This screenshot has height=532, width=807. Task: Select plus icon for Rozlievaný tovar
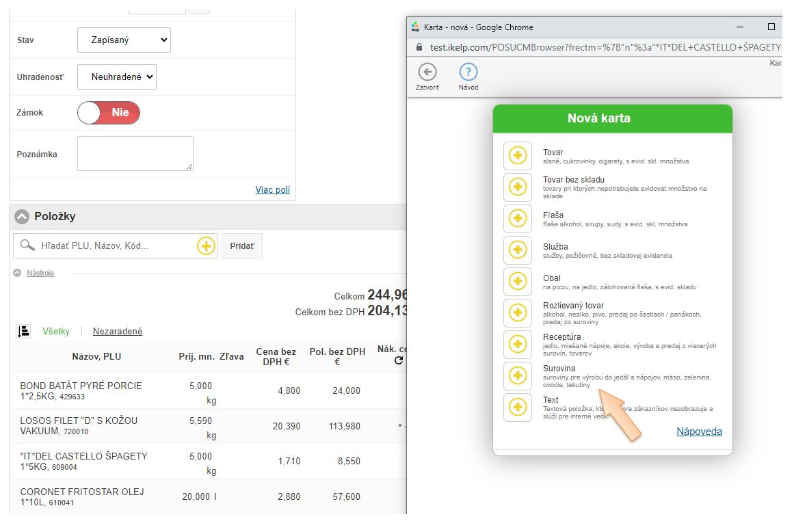pos(517,313)
